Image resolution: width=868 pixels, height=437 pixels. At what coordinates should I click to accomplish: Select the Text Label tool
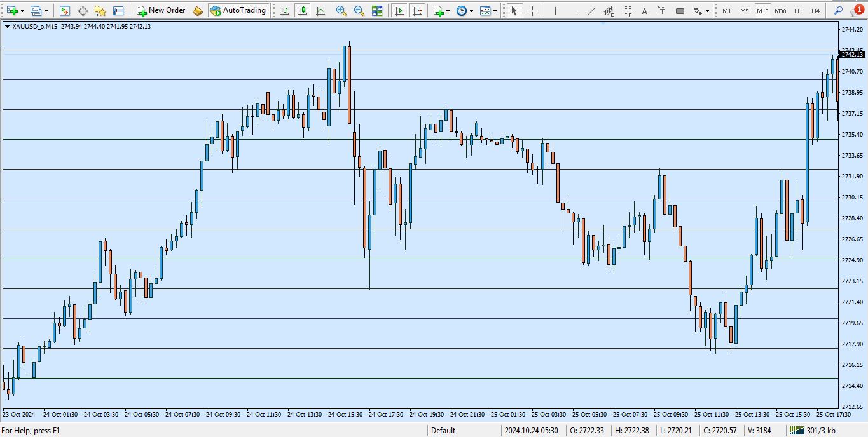(x=662, y=11)
